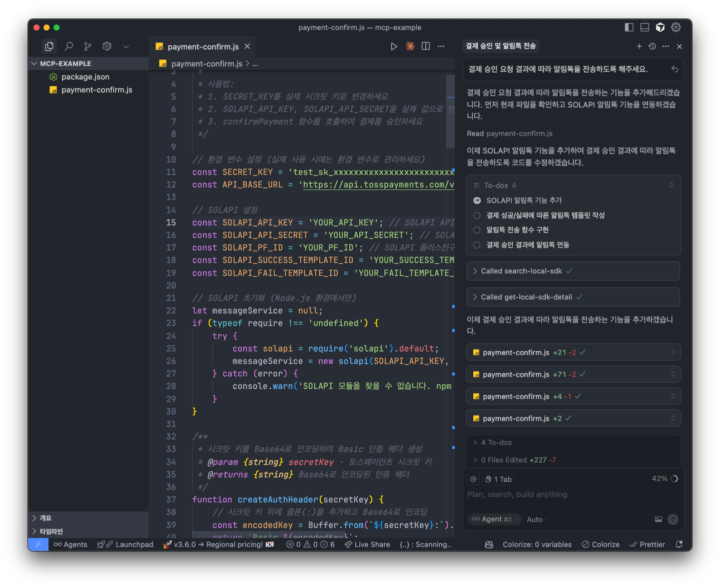Expand payment-confirm.js +2 diff card
This screenshot has height=588, width=720.
(573, 418)
